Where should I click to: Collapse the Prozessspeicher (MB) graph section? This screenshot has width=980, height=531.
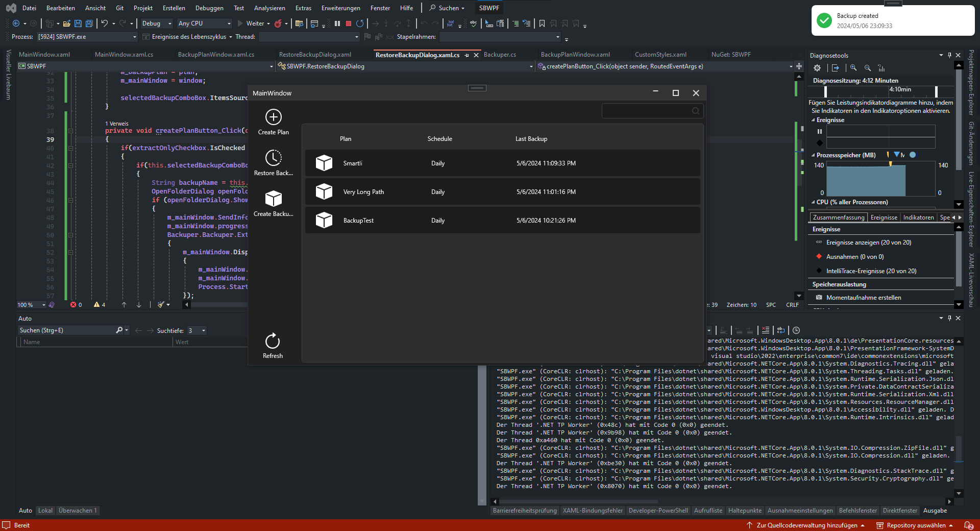(x=813, y=155)
